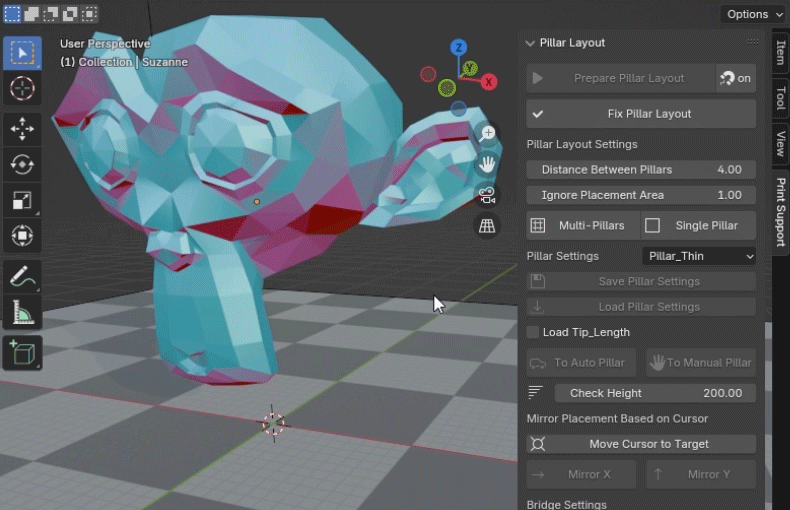This screenshot has width=790, height=510.
Task: Select the Multi-Pillars option
Action: click(x=583, y=225)
